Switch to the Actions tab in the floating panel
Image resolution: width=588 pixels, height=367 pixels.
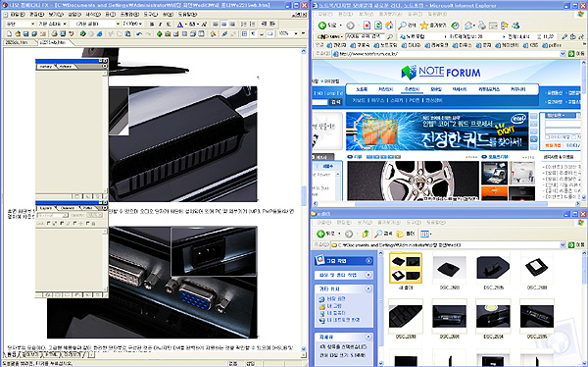pyautogui.click(x=66, y=67)
